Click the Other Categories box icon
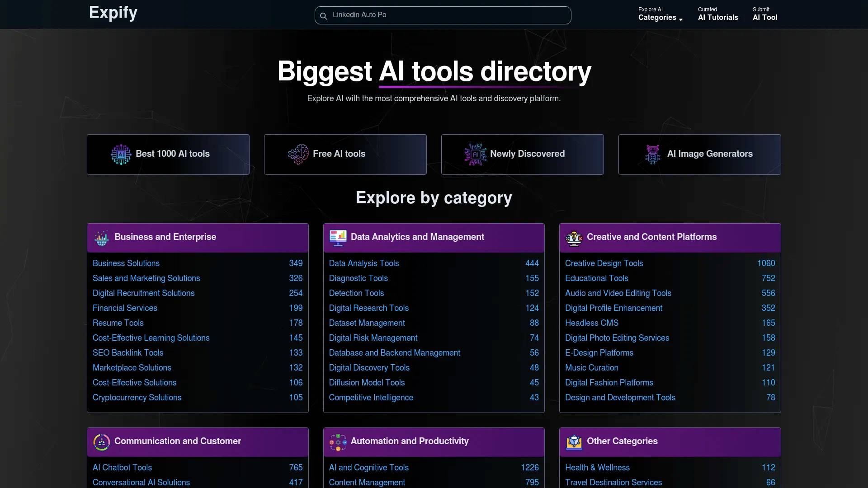Screen dimensions: 868x488 574,442
